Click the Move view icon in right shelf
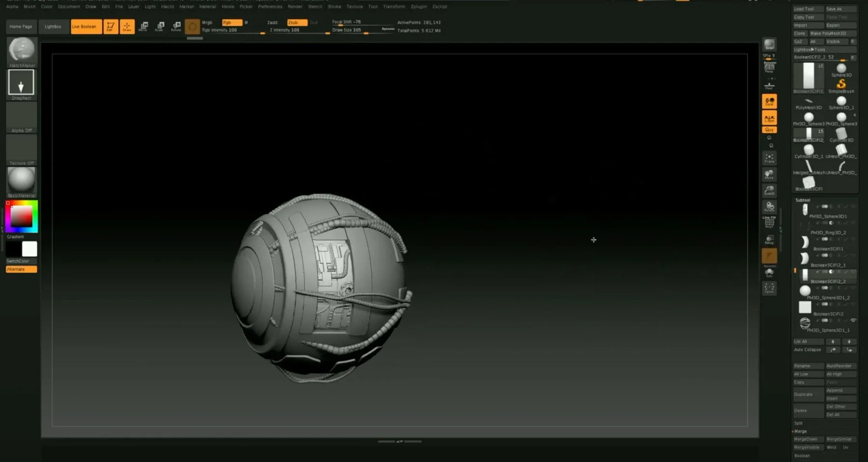This screenshot has width=868, height=462. tap(769, 174)
